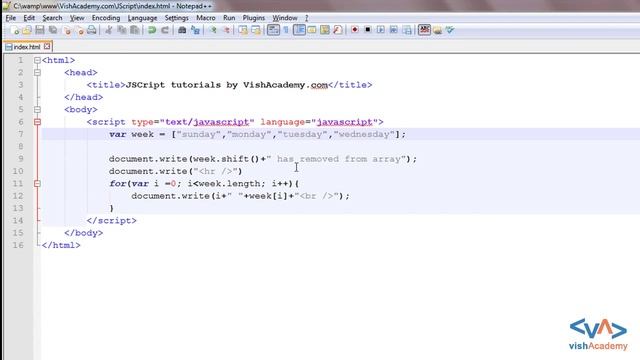Click the Paste icon

click(135, 30)
